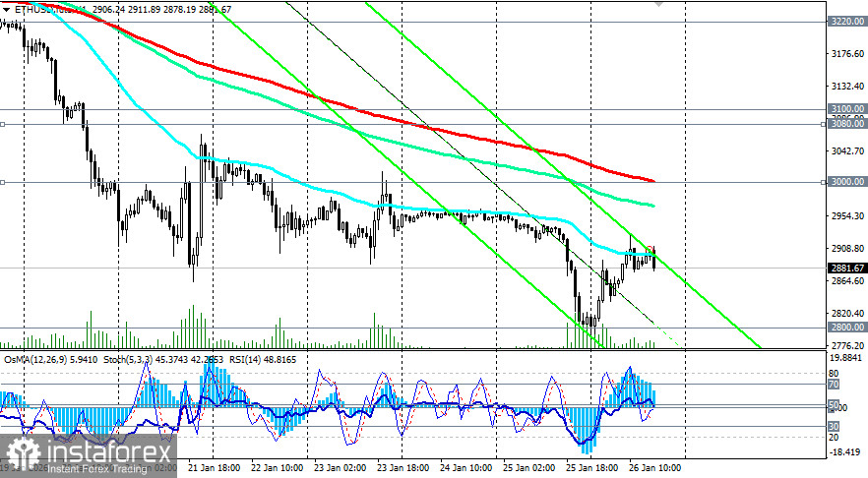Click the 25 Jan 18:00 time axis label
The width and height of the screenshot is (868, 478).
(591, 468)
